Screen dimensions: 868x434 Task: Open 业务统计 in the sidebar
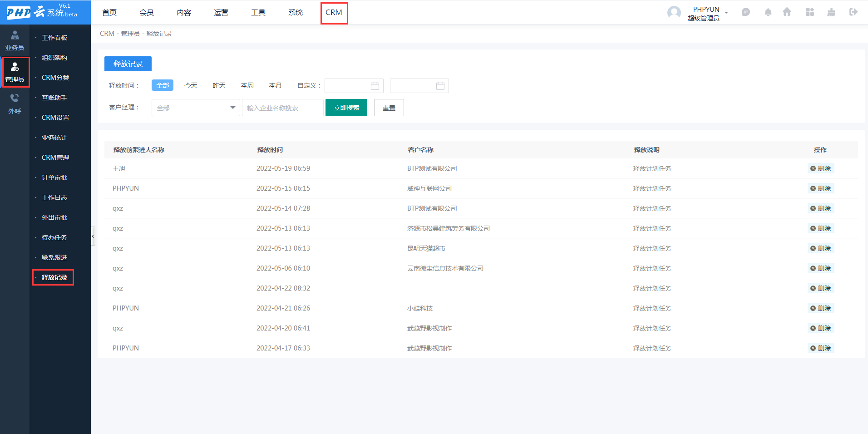coord(54,138)
